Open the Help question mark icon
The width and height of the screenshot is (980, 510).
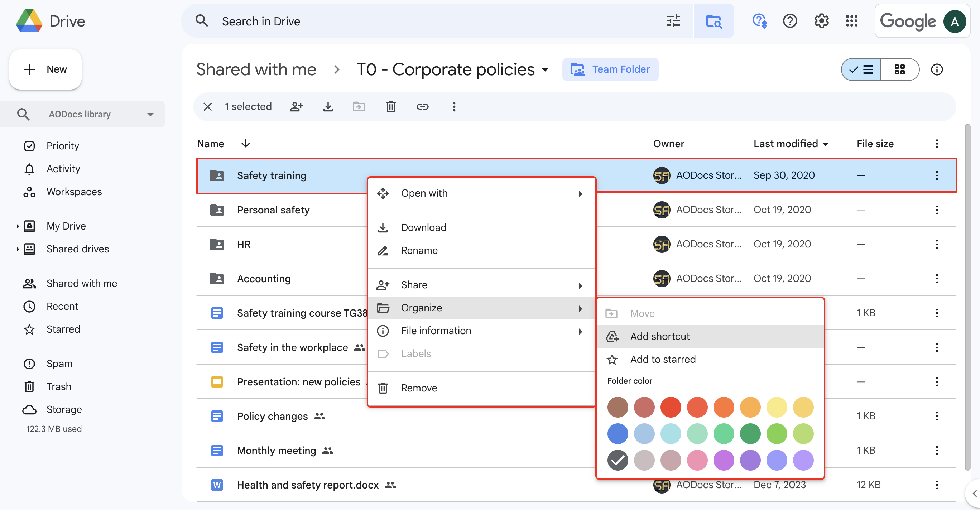click(x=790, y=21)
